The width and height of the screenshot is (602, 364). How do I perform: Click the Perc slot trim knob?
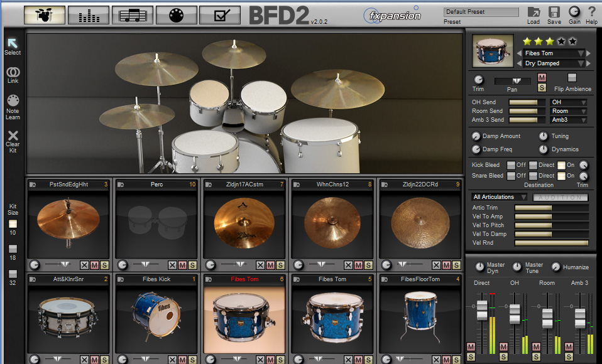pyautogui.click(x=123, y=265)
